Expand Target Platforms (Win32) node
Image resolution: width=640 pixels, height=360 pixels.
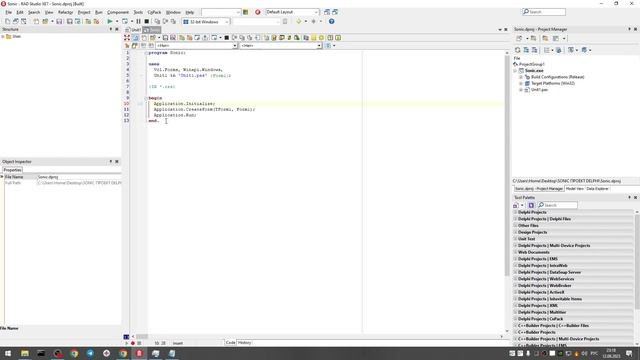(x=521, y=83)
